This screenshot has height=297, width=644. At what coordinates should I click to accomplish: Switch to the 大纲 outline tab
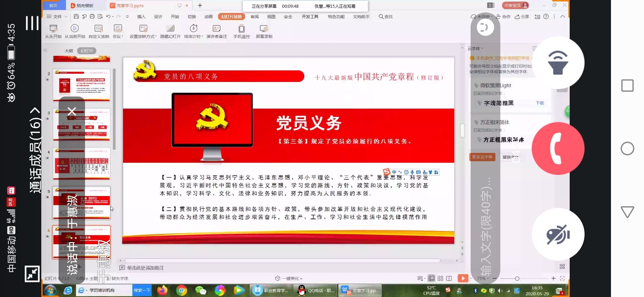pyautogui.click(x=69, y=51)
